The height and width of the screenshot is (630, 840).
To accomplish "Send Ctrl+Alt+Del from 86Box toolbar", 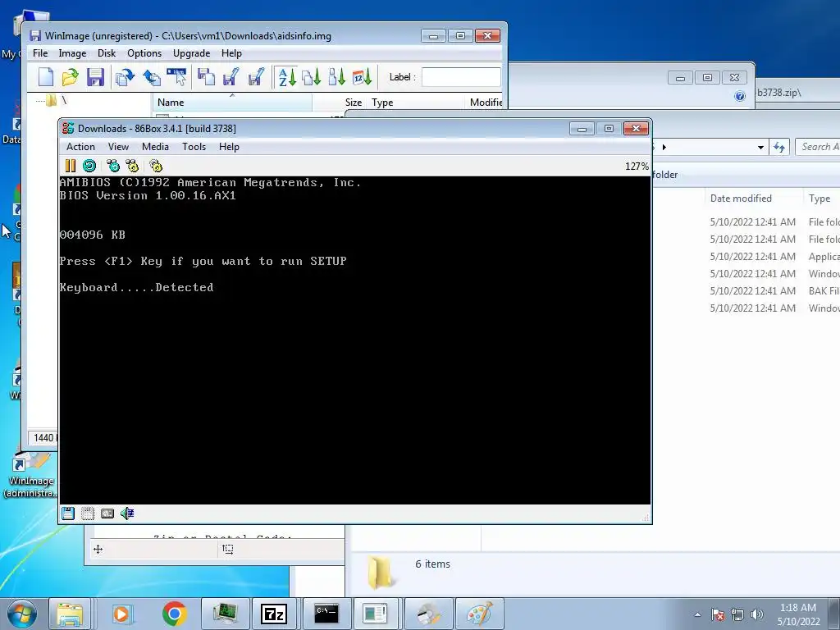I will pyautogui.click(x=113, y=166).
